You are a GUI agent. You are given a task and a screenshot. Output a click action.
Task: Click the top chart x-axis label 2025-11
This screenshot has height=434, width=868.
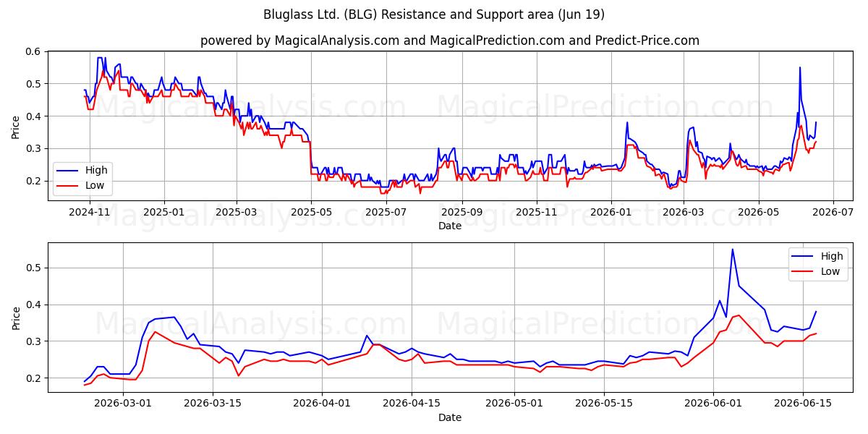point(537,213)
